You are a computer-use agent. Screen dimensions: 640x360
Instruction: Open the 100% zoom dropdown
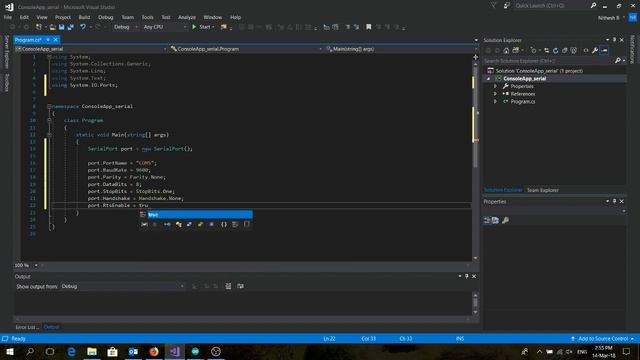tap(36, 265)
